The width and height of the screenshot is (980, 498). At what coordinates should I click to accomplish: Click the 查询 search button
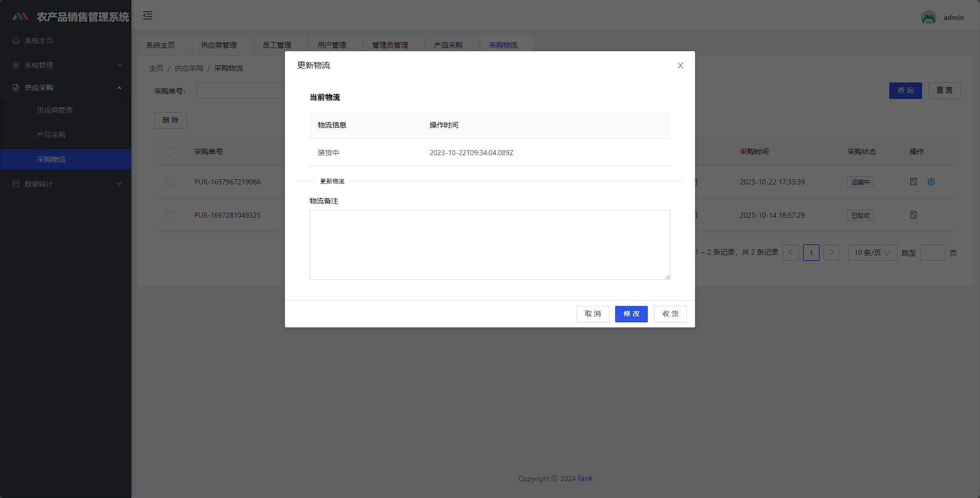click(906, 91)
